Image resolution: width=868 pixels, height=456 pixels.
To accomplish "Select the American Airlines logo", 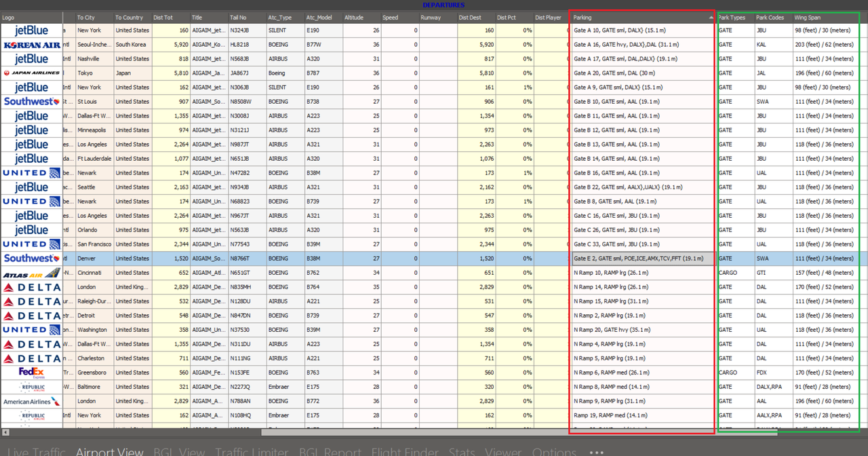I will (31, 401).
